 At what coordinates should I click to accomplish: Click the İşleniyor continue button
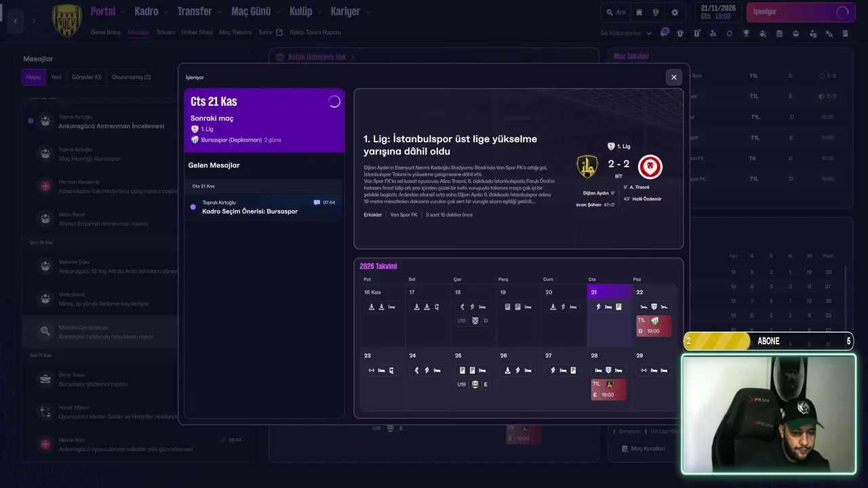[801, 12]
